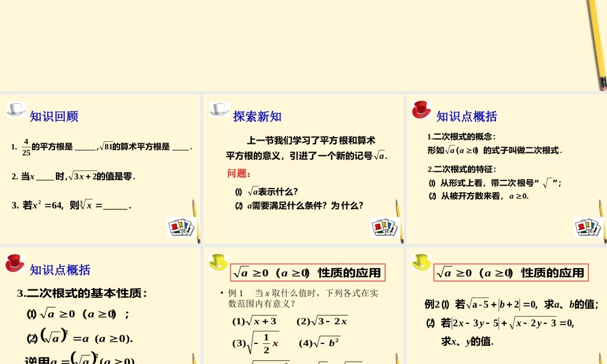Click 从形式上看,带二次根号 line
This screenshot has height=364, width=607.
click(495, 183)
